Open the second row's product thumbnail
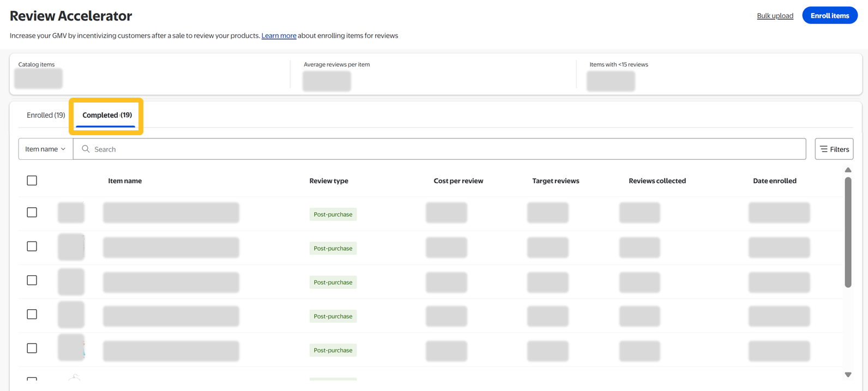 coord(71,246)
